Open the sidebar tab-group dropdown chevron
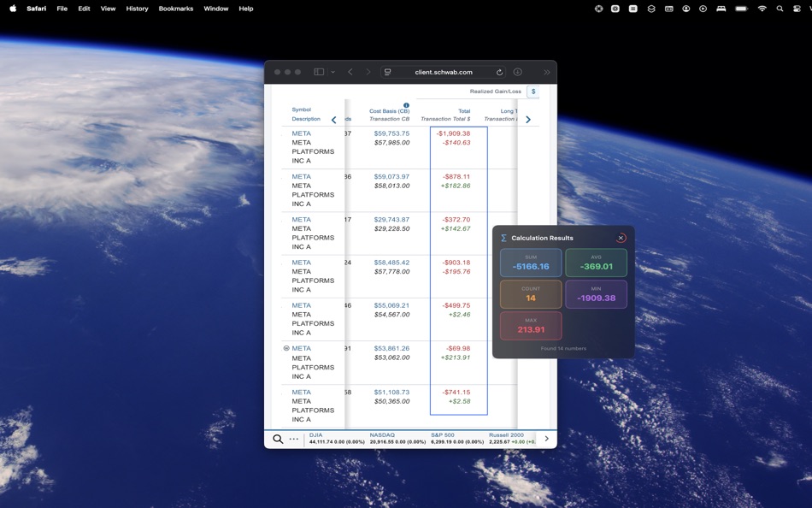812x508 pixels. pyautogui.click(x=333, y=72)
